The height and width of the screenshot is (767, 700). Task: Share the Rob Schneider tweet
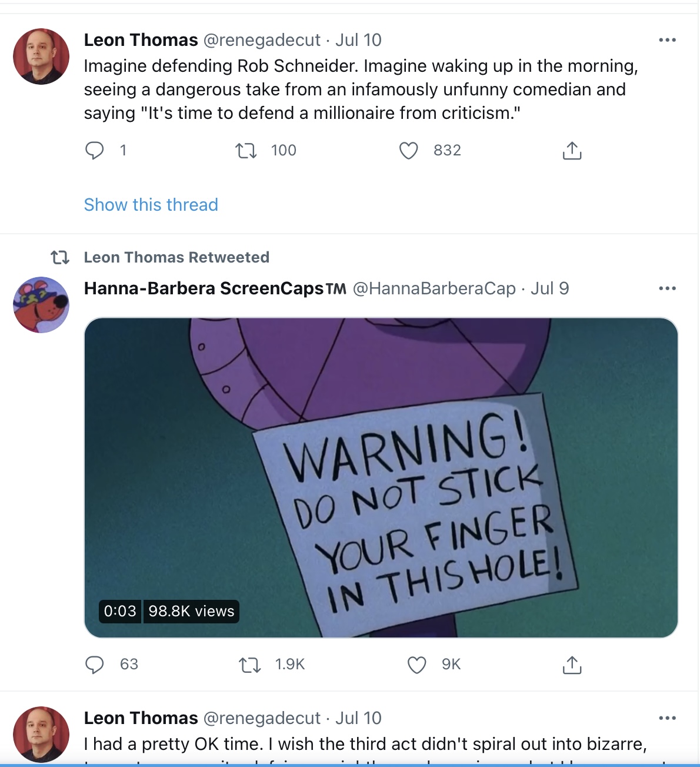[x=572, y=151]
